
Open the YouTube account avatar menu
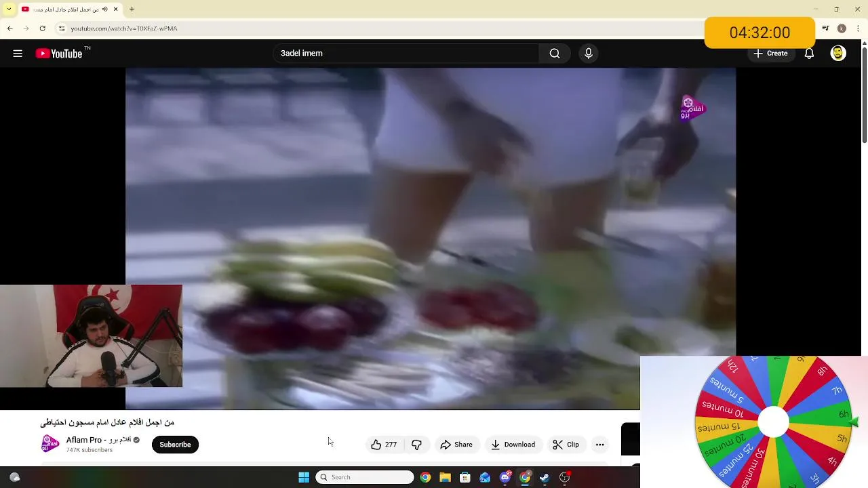(x=838, y=54)
